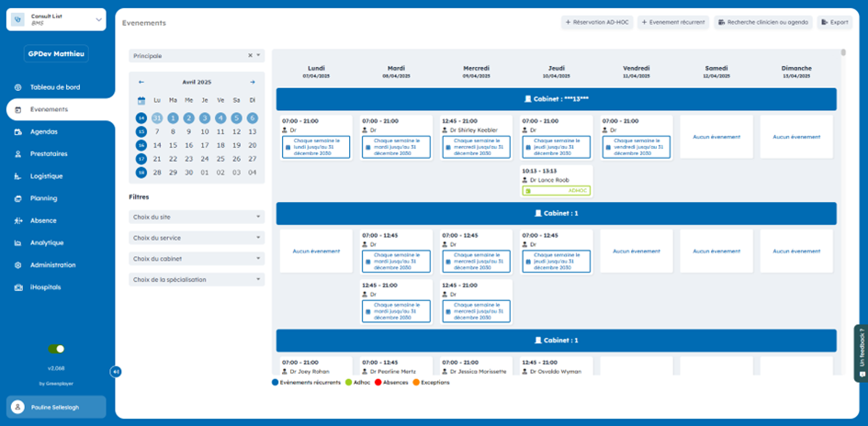Select week 16 in the mini calendar
The width and height of the screenshot is (868, 426).
(141, 145)
